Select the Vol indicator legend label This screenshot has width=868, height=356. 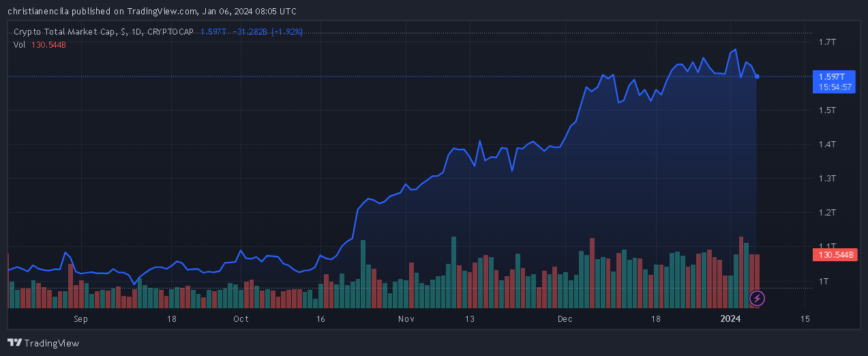pos(20,45)
